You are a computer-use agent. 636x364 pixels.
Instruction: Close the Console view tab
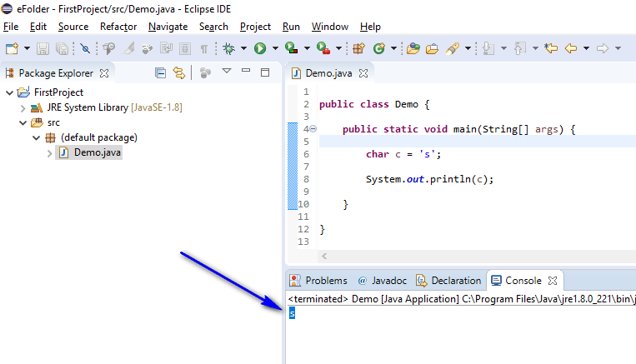553,281
